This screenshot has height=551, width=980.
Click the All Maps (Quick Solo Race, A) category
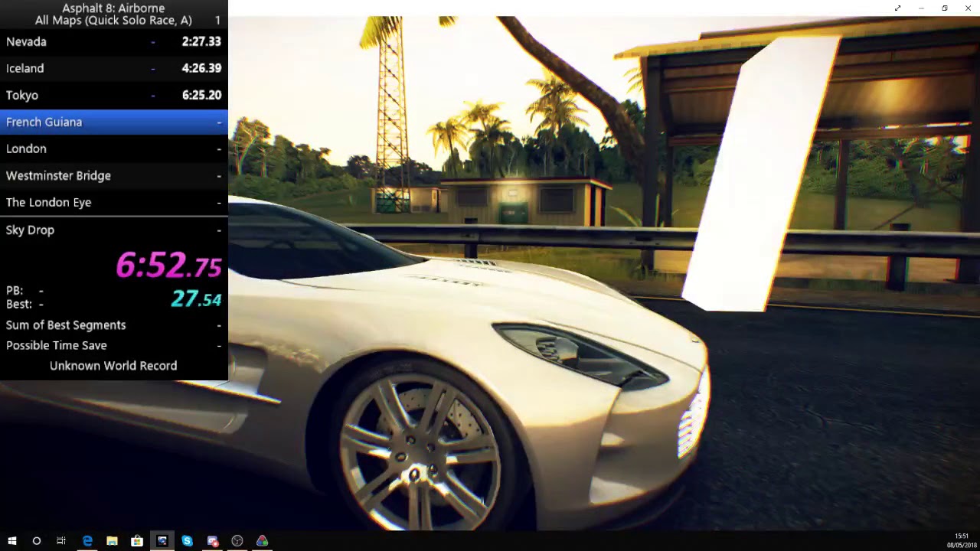pos(113,21)
